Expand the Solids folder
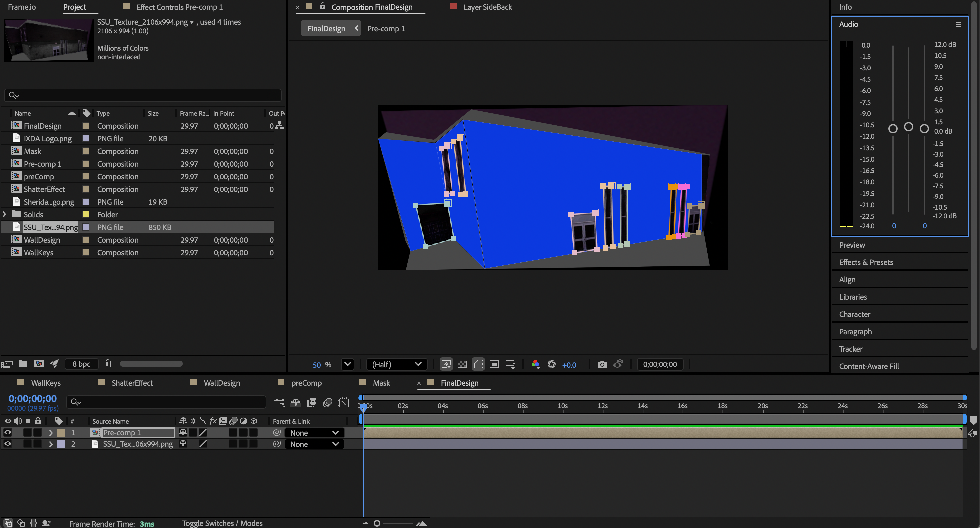This screenshot has width=980, height=528. [x=5, y=214]
